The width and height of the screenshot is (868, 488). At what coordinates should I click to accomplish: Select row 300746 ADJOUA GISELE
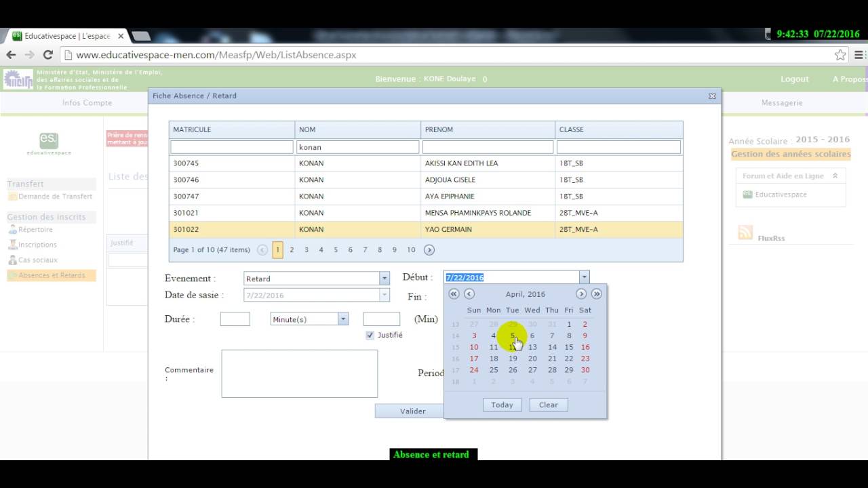point(426,180)
